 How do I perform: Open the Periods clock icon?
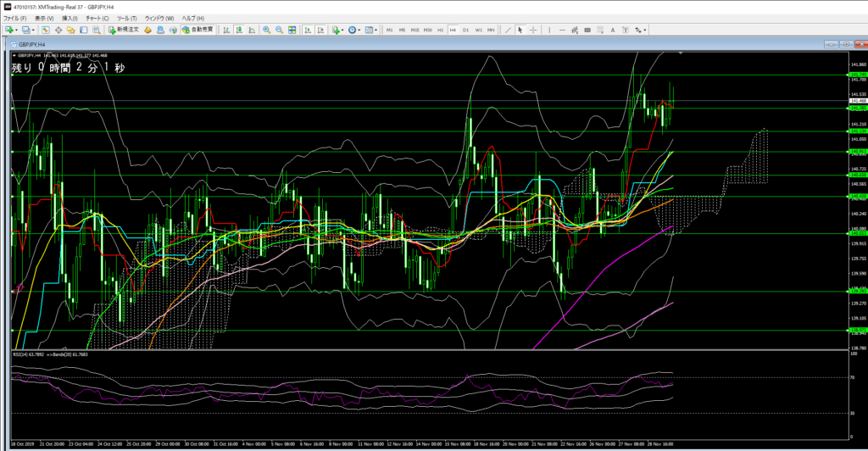click(352, 30)
